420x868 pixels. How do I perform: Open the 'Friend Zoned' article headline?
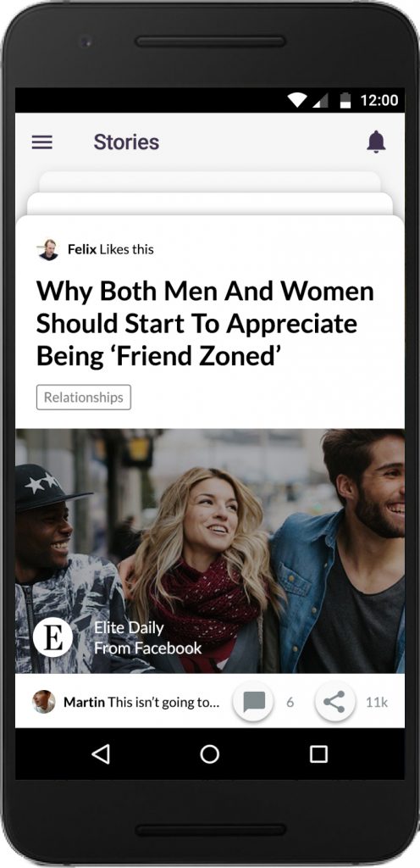(205, 324)
